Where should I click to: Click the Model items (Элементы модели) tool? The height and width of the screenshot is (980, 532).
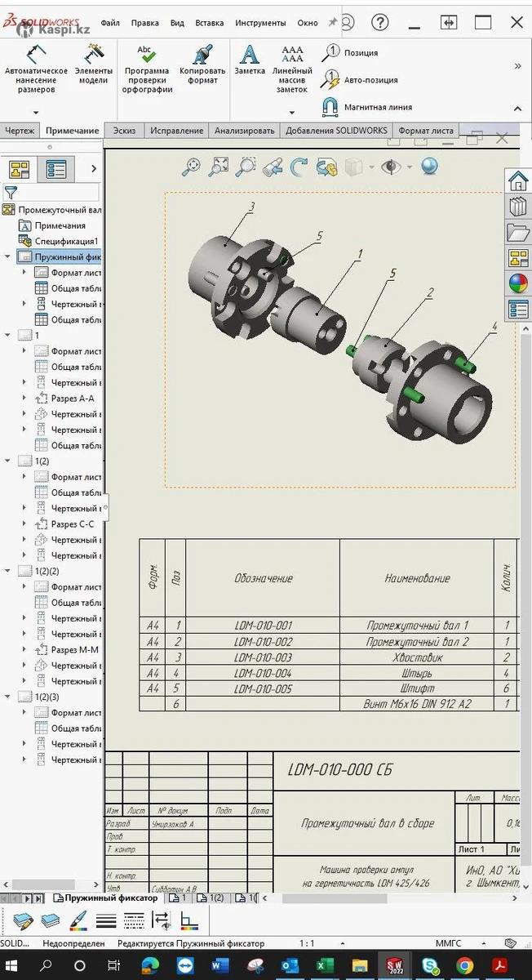pos(93,65)
